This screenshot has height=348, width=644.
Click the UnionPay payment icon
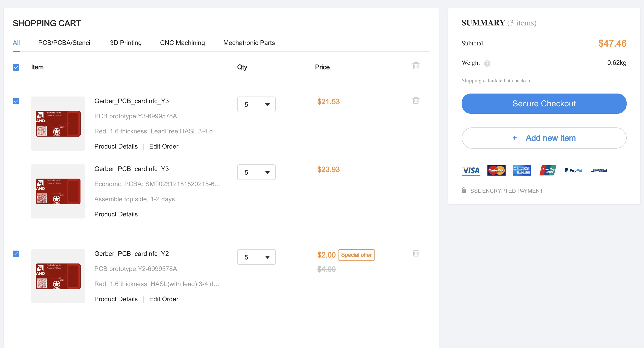pos(548,170)
